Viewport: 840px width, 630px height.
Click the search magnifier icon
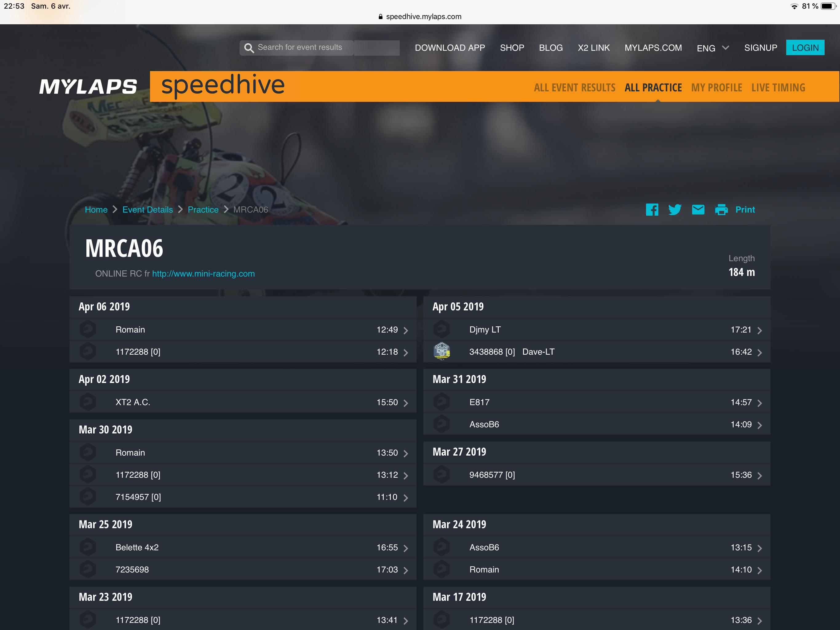(249, 48)
